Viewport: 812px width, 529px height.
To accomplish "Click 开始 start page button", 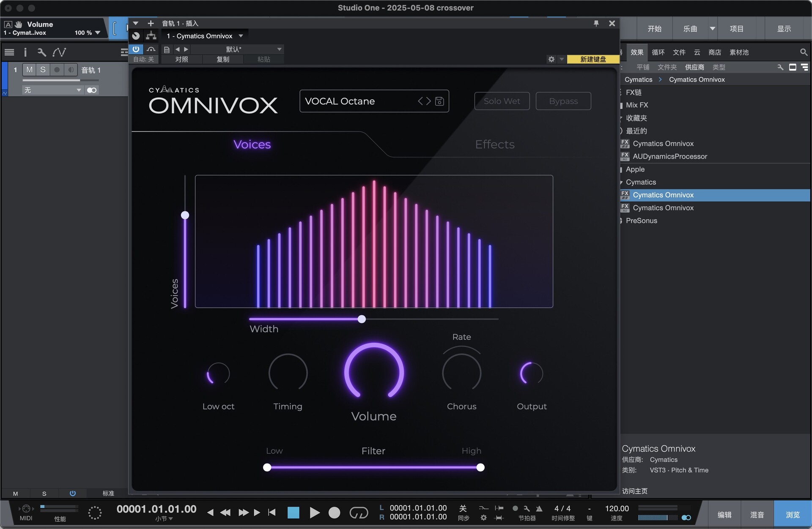I will tap(654, 29).
